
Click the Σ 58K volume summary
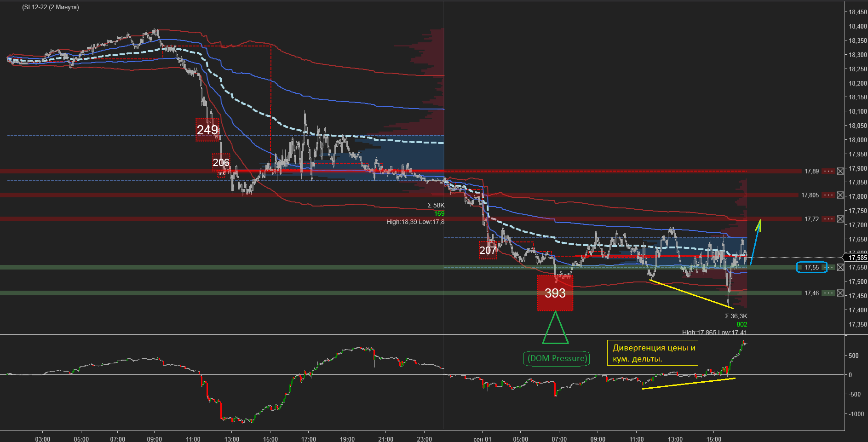click(436, 205)
